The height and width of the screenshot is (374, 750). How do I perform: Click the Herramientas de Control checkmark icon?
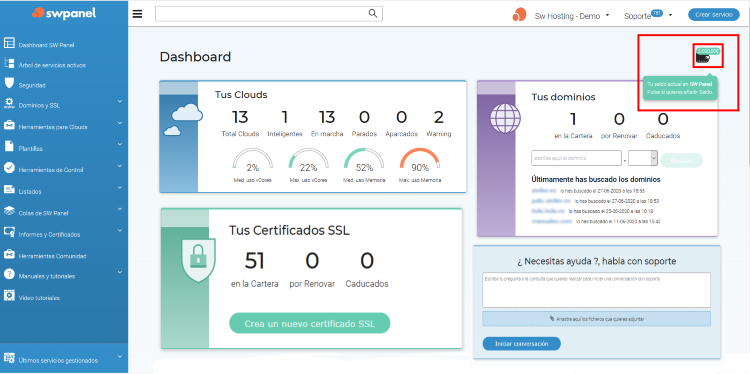point(9,168)
